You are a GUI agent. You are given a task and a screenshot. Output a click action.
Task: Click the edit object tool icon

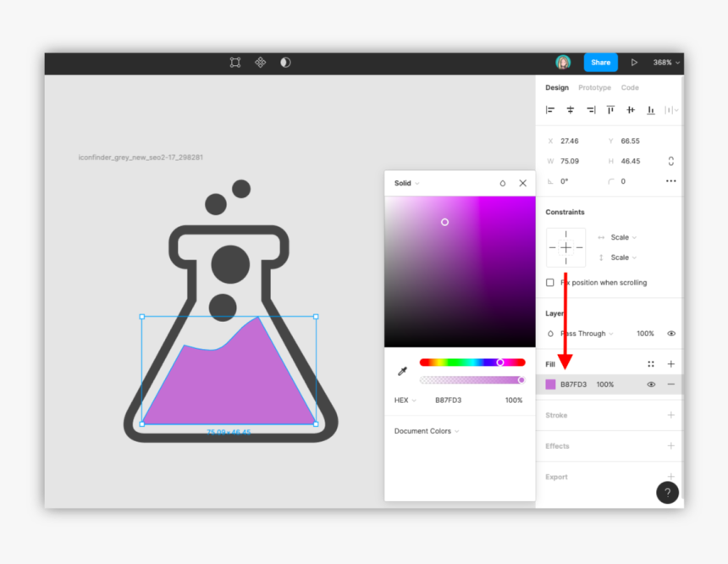pos(235,63)
